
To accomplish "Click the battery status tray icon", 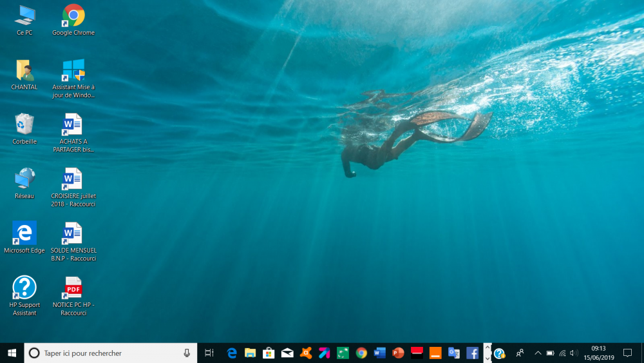I will point(551,353).
